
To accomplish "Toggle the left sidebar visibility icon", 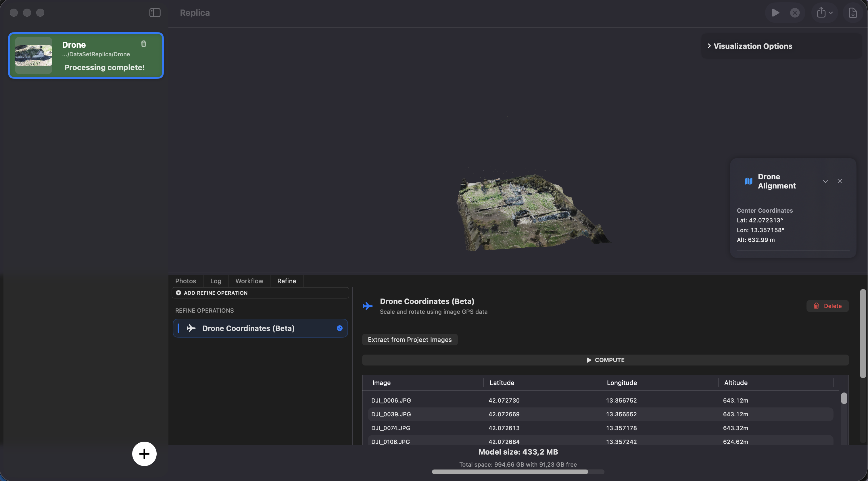I will pos(155,12).
